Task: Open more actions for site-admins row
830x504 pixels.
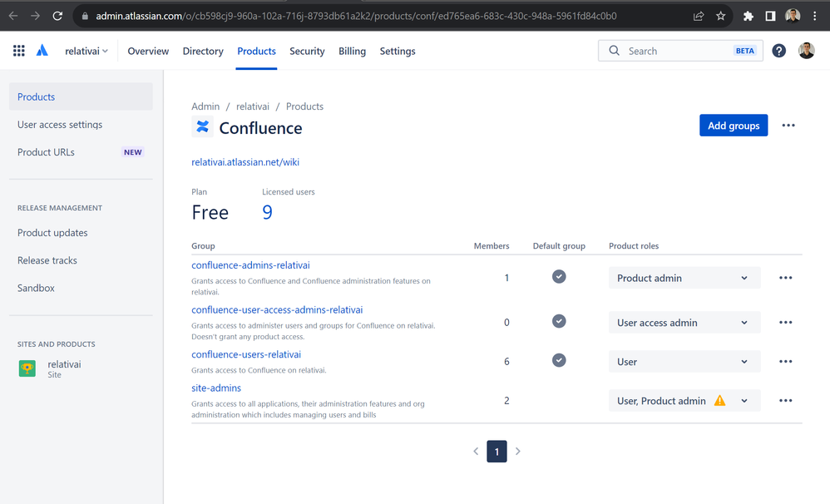Action: pos(786,401)
